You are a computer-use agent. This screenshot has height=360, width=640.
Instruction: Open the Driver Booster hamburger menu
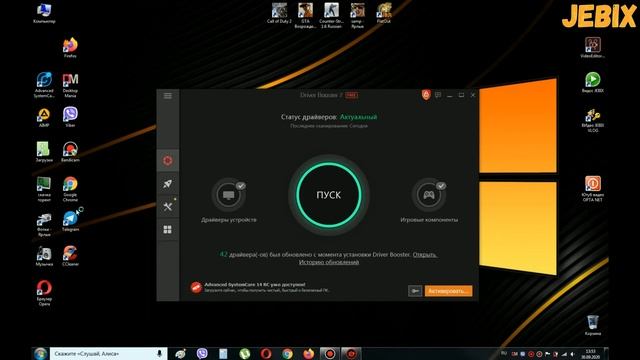(x=168, y=96)
